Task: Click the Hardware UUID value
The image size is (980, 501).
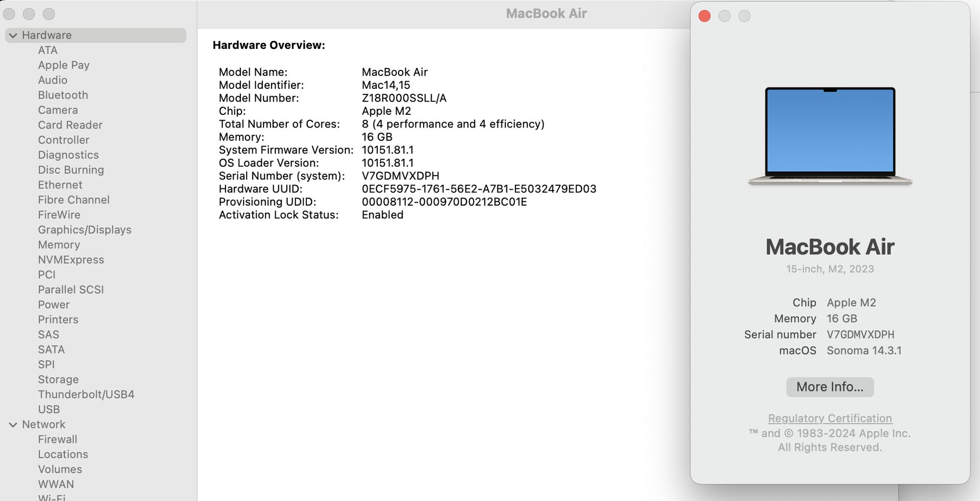Action: tap(479, 189)
